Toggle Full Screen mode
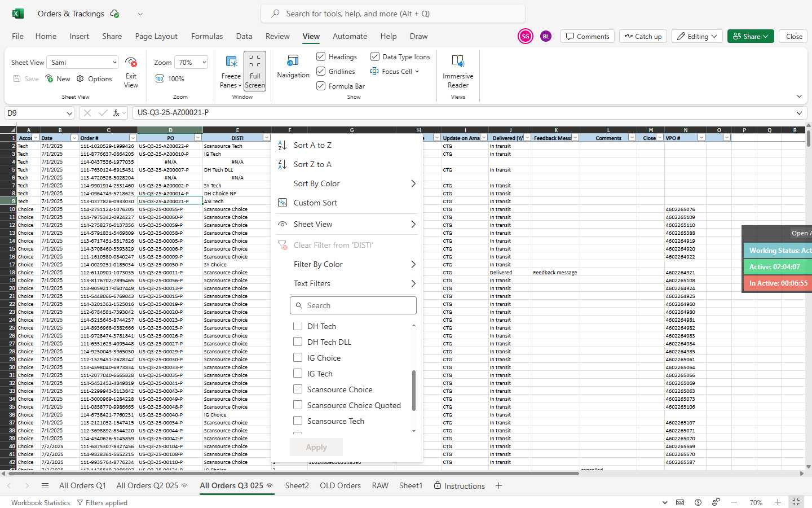812x508 pixels. coord(255,71)
